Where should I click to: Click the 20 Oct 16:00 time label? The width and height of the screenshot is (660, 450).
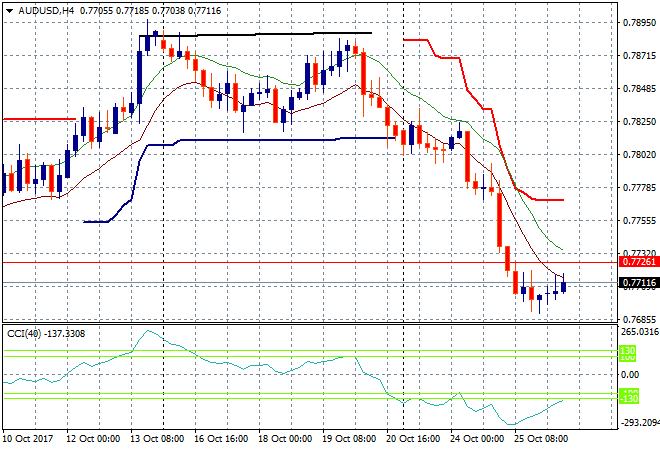click(413, 439)
